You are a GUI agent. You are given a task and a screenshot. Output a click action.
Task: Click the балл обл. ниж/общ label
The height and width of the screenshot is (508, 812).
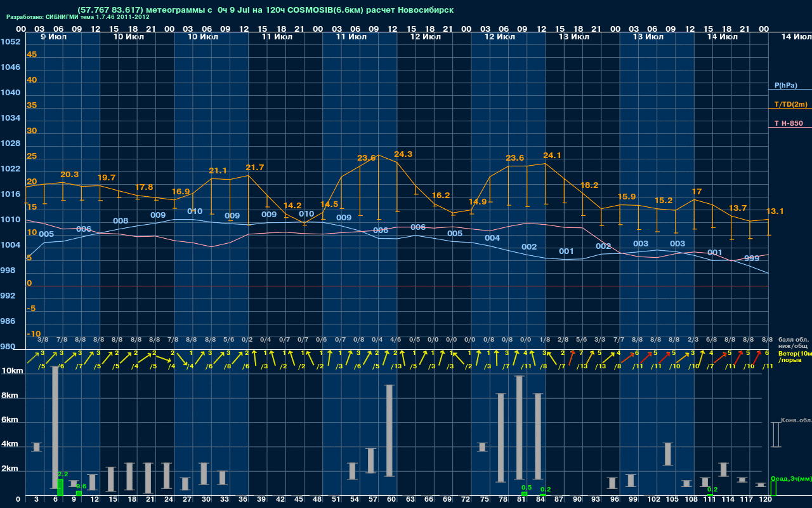coord(794,343)
